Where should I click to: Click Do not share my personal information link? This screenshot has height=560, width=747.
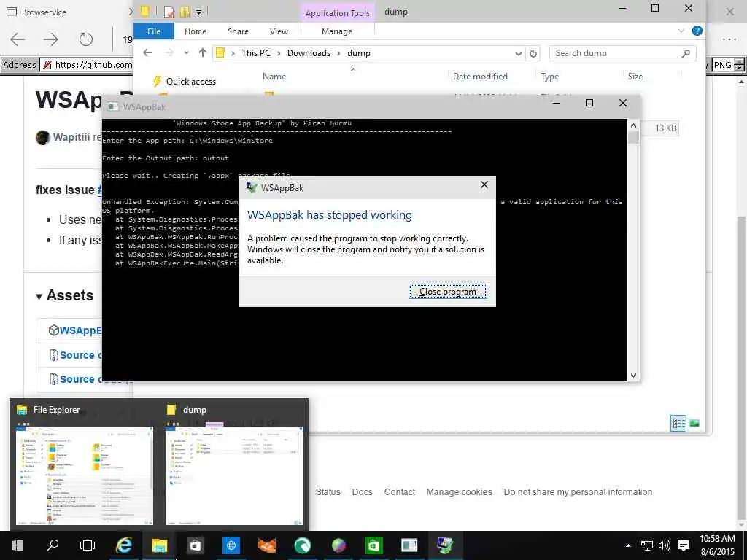[x=578, y=492]
